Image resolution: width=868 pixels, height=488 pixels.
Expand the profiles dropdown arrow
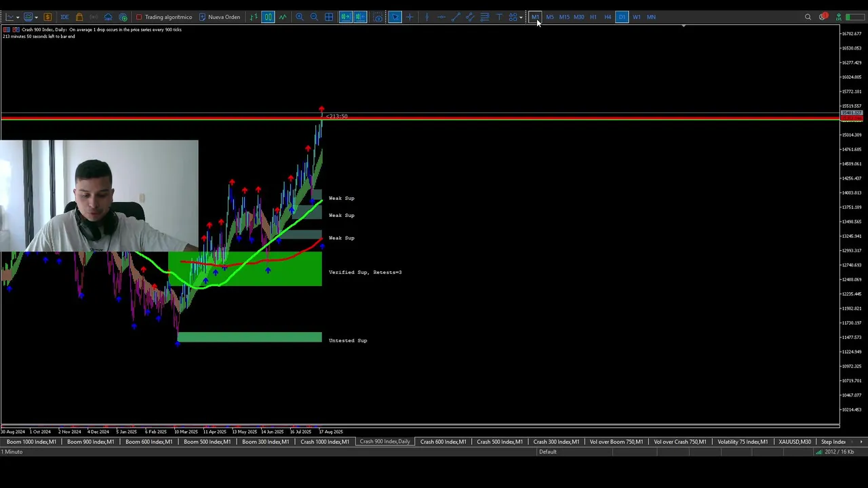(x=37, y=17)
